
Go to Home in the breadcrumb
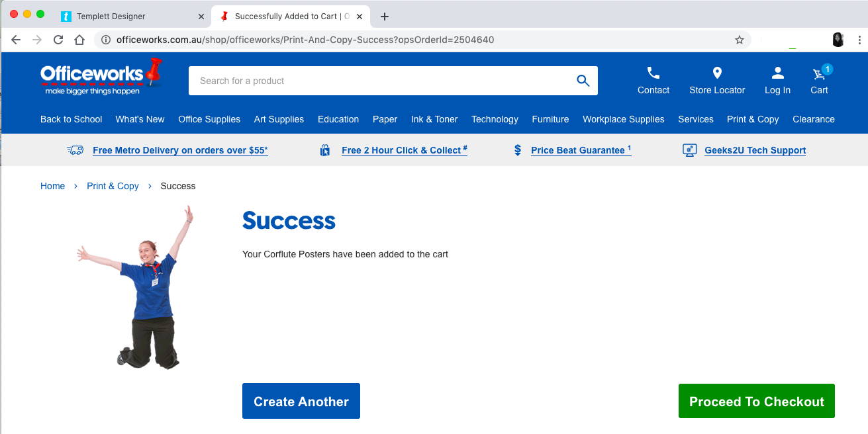coord(52,186)
